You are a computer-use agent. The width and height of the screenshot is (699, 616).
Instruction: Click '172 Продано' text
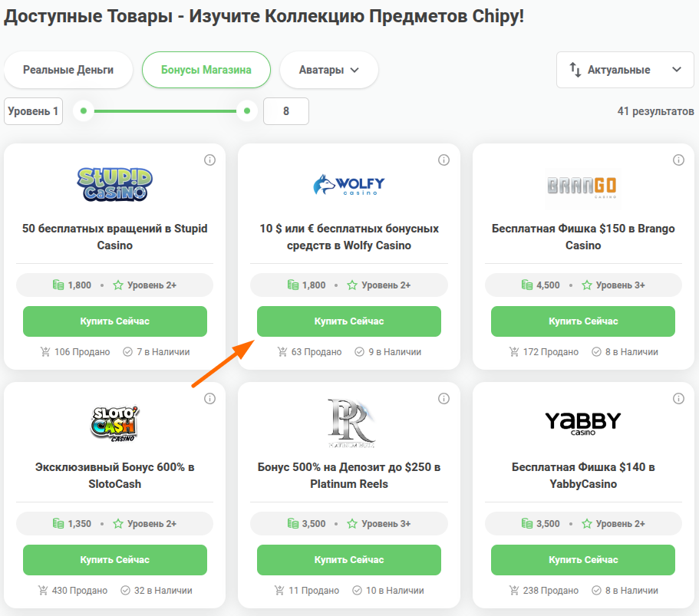click(x=551, y=352)
